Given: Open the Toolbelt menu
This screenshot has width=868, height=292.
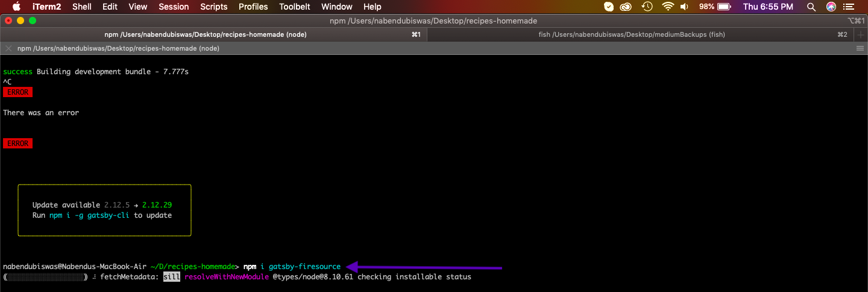Looking at the screenshot, I should pos(295,7).
